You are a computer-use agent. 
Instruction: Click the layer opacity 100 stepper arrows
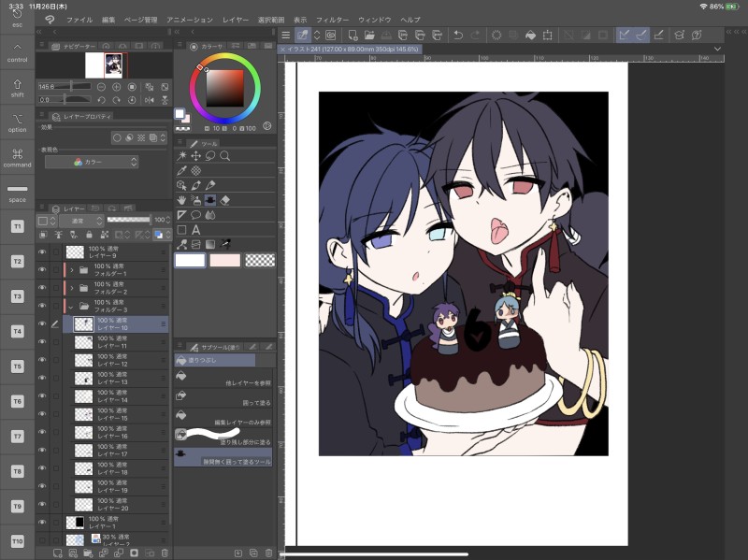tap(168, 220)
